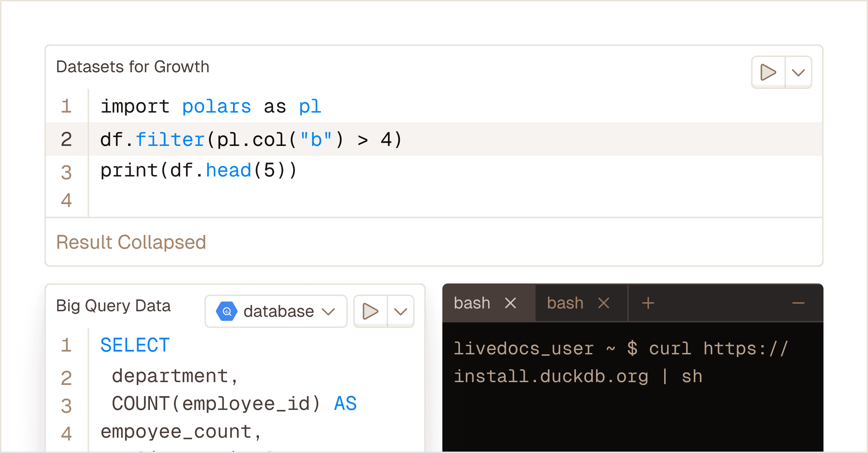
Task: Open run options for Datasets for Growth
Action: pos(798,72)
